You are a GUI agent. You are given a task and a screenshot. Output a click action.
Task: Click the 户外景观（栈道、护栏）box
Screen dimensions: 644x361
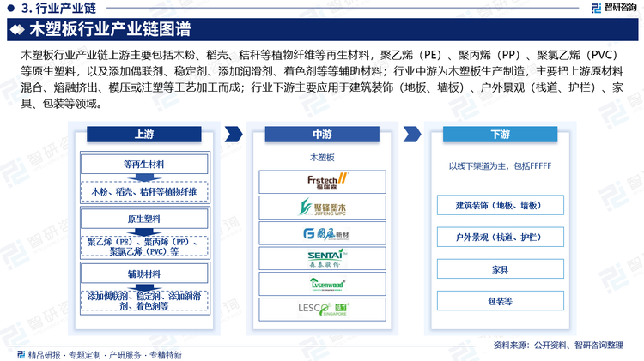[x=501, y=237]
